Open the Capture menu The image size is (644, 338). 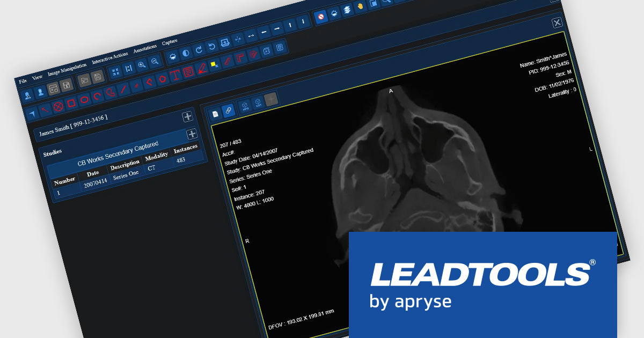click(x=170, y=42)
